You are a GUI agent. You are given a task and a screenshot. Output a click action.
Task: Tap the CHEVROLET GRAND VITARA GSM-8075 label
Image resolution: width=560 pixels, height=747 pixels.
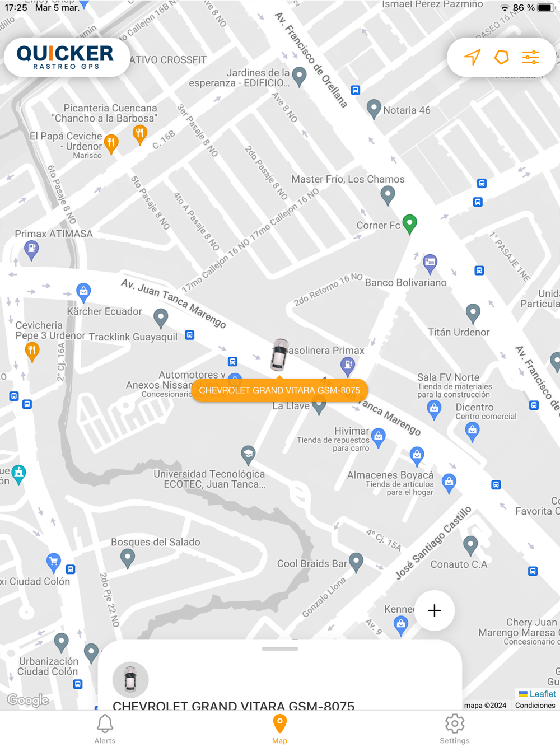click(279, 390)
